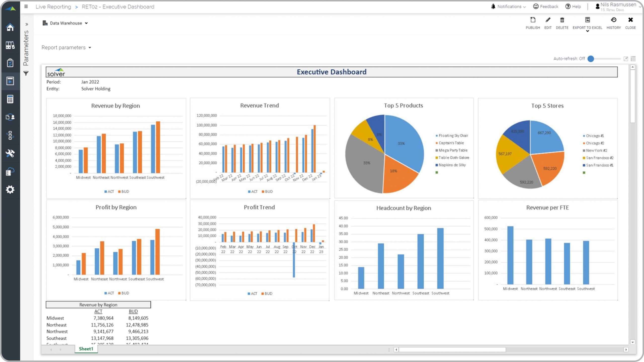644x362 pixels.
Task: Toggle the Auto-refresh switch
Action: [x=591, y=59]
